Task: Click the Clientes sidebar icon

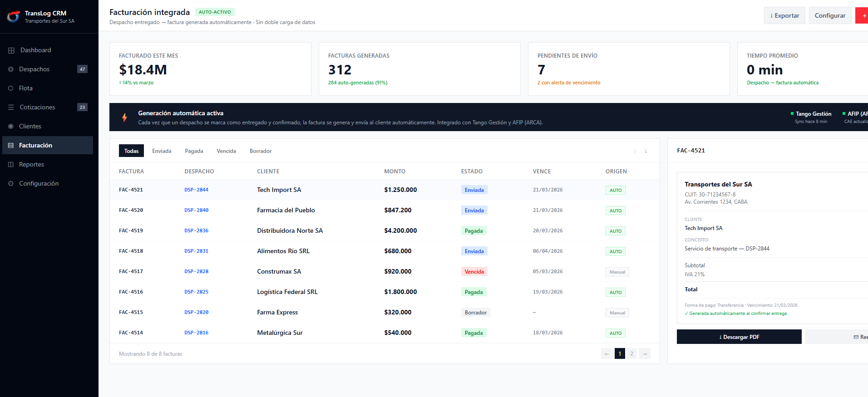Action: [11, 127]
